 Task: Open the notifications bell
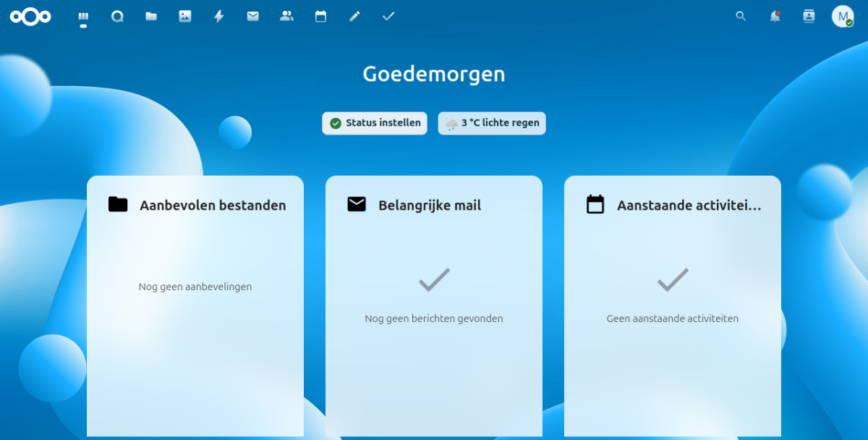coord(775,17)
